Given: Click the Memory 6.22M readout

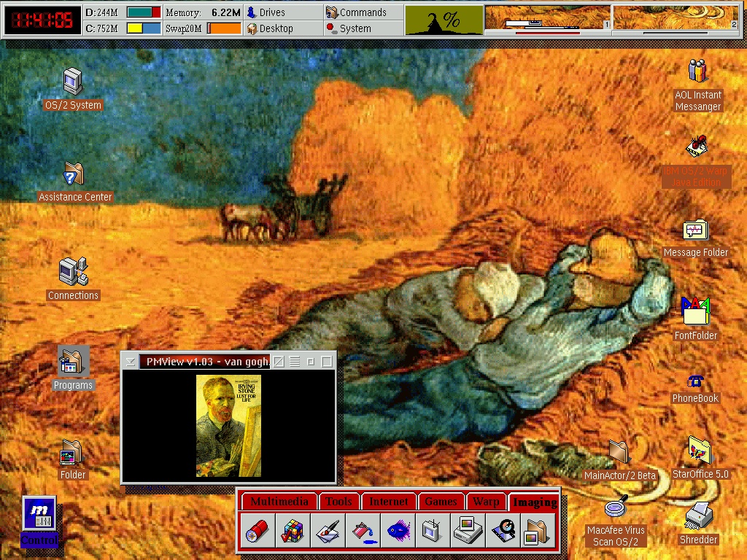Looking at the screenshot, I should (x=203, y=12).
